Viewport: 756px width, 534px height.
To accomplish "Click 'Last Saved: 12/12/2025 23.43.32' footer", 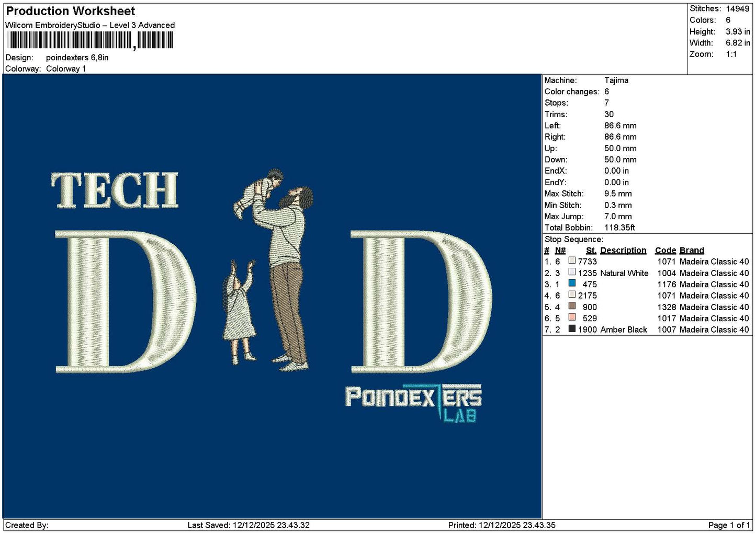I will pyautogui.click(x=249, y=525).
